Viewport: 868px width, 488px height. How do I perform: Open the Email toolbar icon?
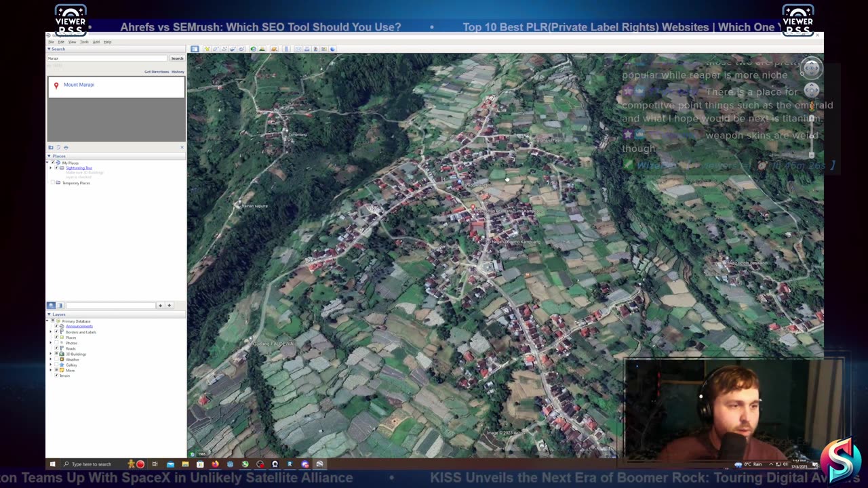[298, 49]
